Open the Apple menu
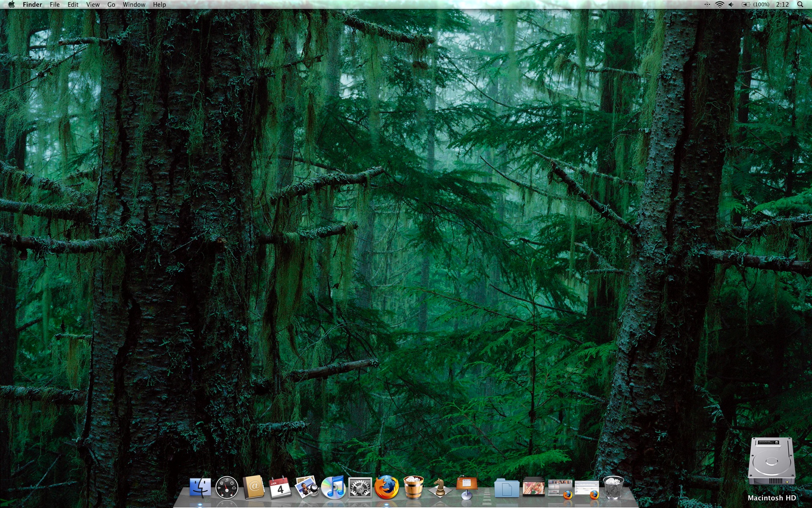Image resolution: width=812 pixels, height=508 pixels. tap(11, 4)
